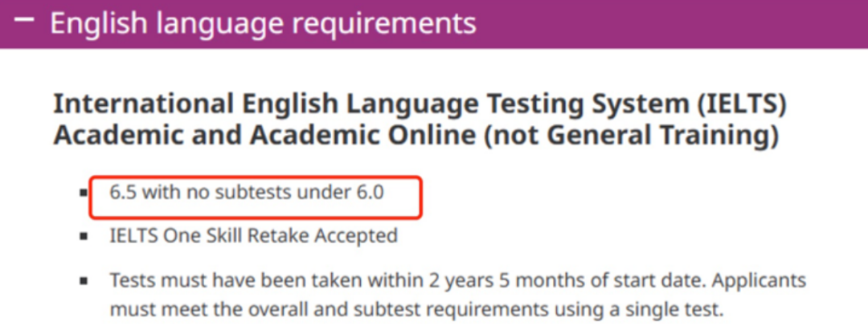Click the red highlight box's right edge
The height and width of the screenshot is (330, 868).
(x=420, y=198)
